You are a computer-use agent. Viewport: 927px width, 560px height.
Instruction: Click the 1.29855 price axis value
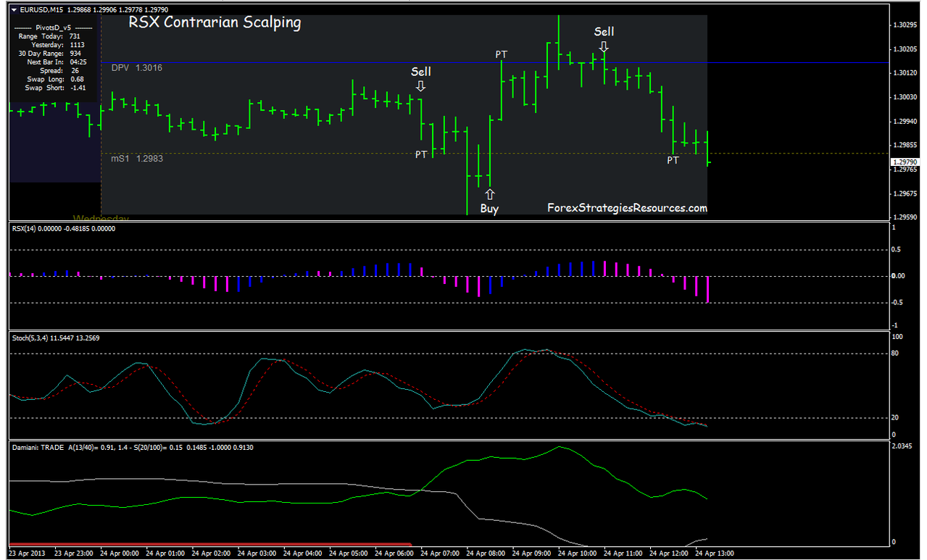(x=905, y=145)
